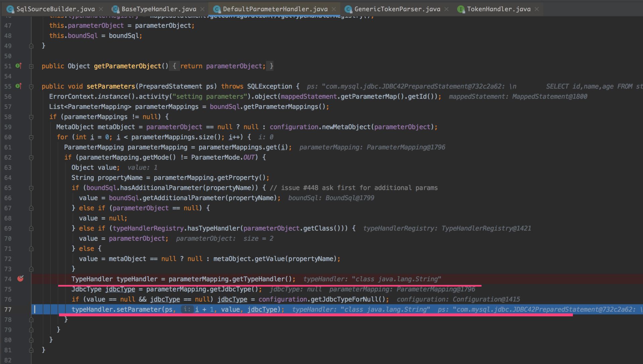Collapse the for loop at line 60

click(x=31, y=137)
